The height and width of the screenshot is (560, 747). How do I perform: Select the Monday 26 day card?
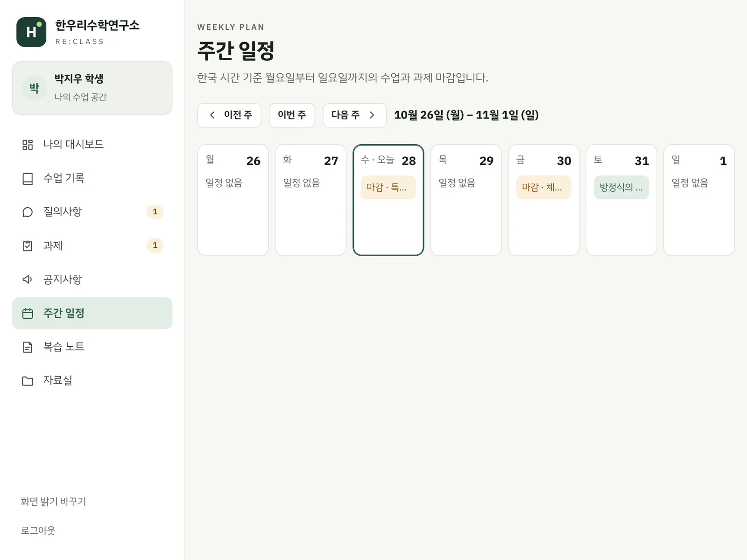point(233,200)
